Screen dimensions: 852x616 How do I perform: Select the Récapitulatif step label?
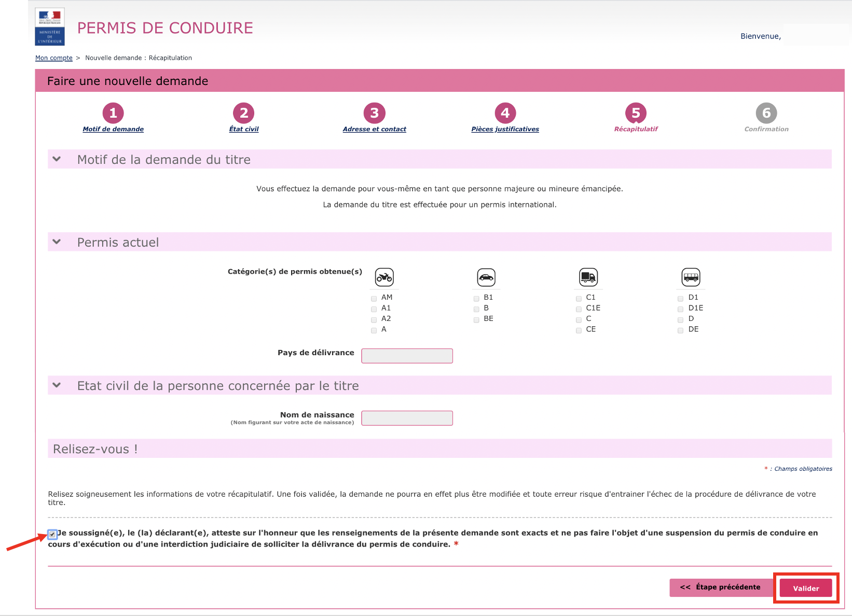pyautogui.click(x=636, y=129)
